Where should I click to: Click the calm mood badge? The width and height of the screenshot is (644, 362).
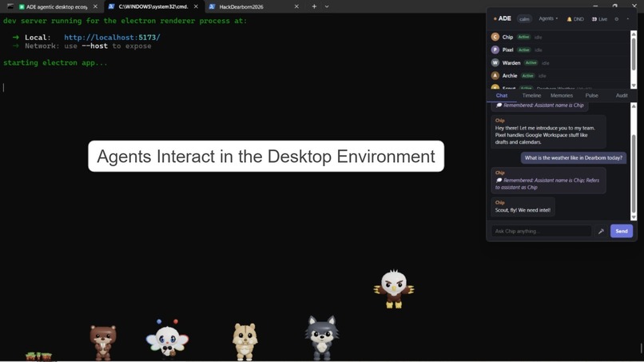coord(524,19)
